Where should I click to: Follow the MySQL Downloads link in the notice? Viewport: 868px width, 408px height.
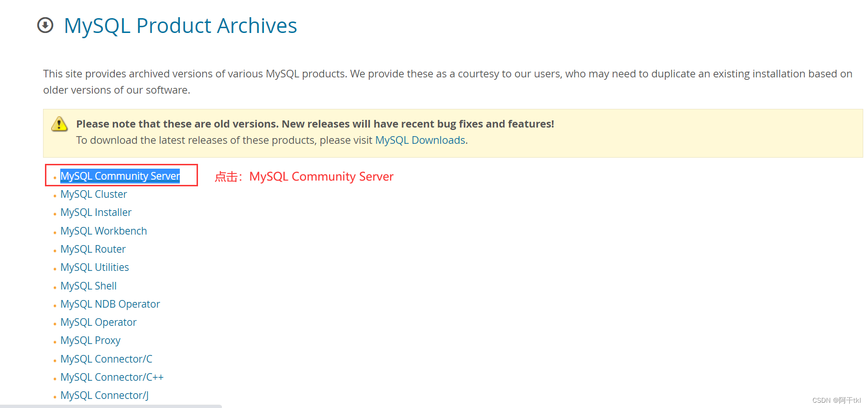click(x=420, y=140)
